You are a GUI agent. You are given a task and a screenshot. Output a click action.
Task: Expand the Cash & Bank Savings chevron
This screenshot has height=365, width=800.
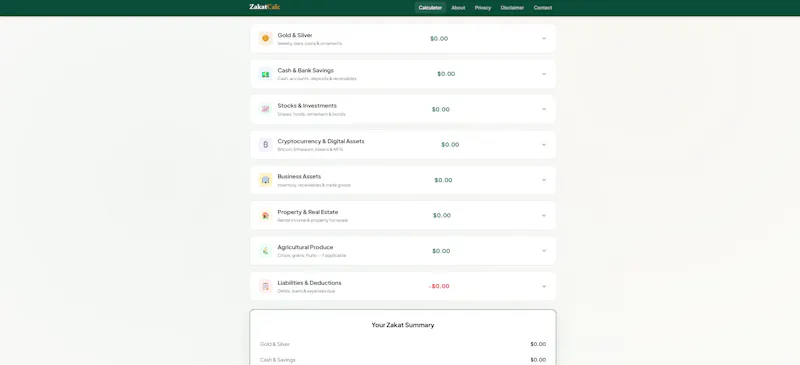(544, 74)
